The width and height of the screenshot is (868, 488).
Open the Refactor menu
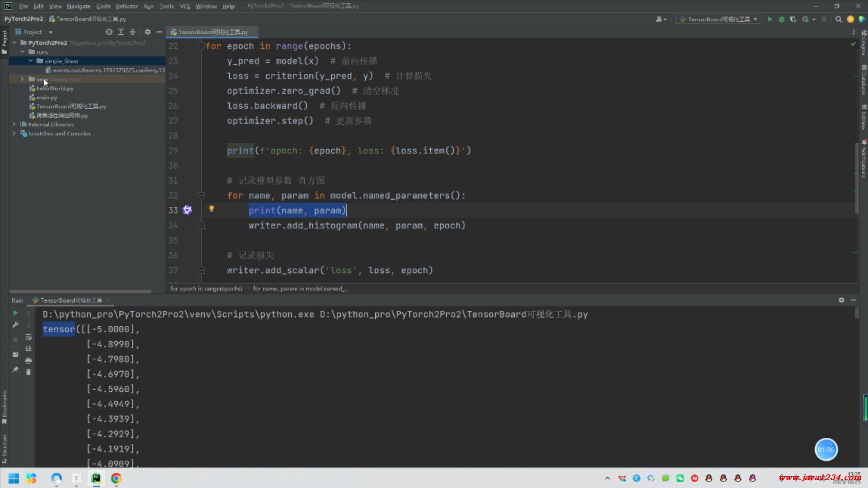[127, 6]
